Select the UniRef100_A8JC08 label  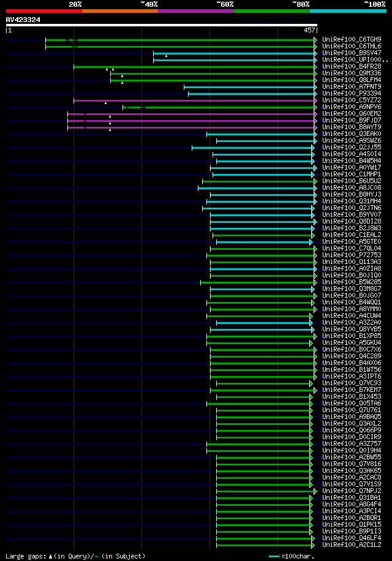(x=352, y=188)
